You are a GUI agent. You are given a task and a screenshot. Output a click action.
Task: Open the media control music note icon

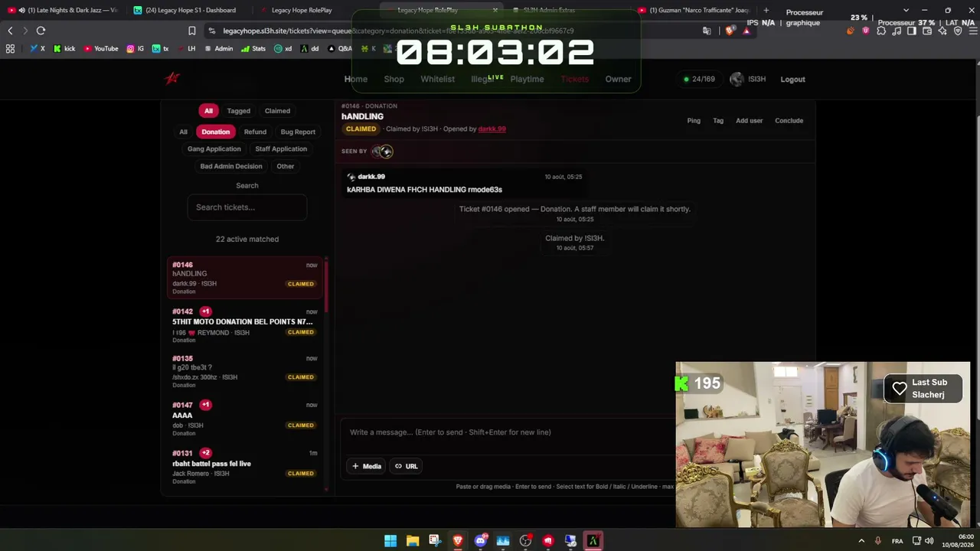point(897,31)
